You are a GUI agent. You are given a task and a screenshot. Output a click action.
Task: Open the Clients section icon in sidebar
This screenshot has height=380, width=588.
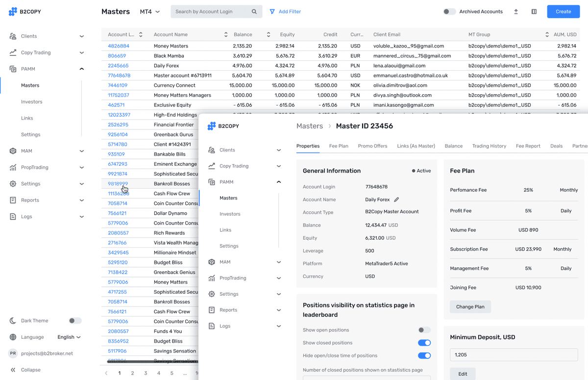(x=12, y=36)
